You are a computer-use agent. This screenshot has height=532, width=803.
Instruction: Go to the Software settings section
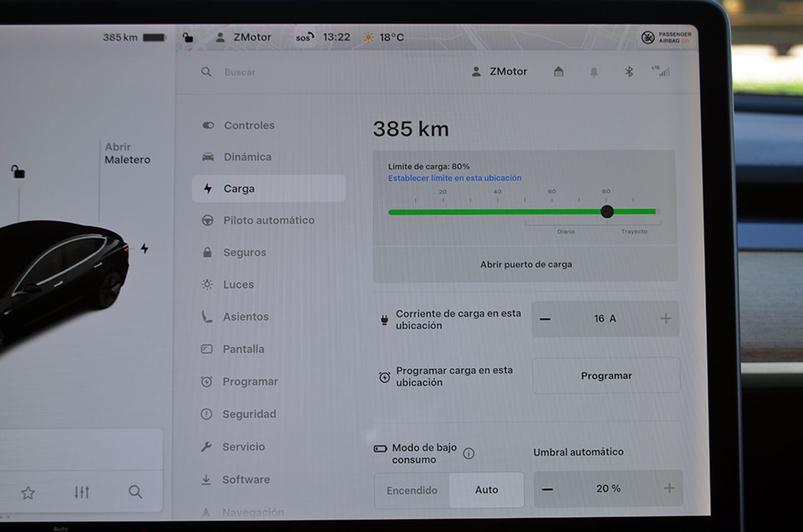[245, 479]
